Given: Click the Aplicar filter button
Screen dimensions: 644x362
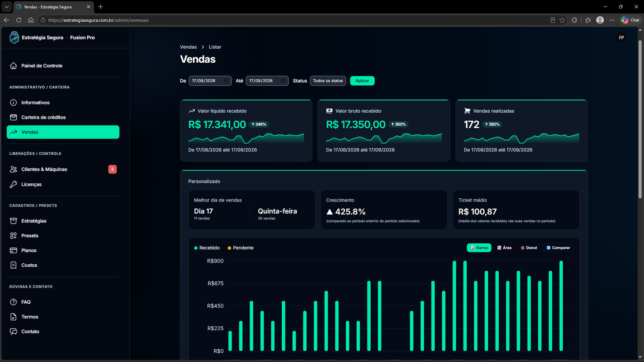Looking at the screenshot, I should click(362, 81).
